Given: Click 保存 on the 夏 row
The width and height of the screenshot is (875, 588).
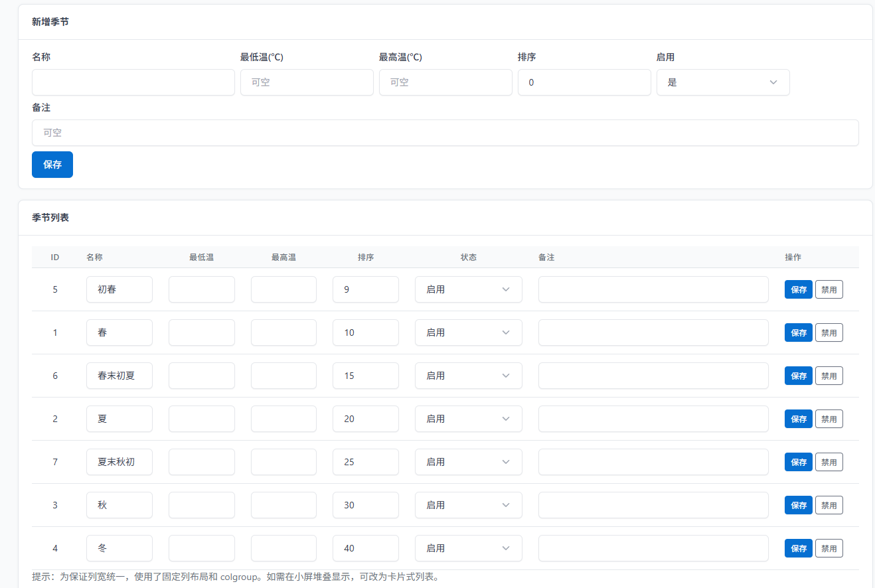Looking at the screenshot, I should point(798,419).
